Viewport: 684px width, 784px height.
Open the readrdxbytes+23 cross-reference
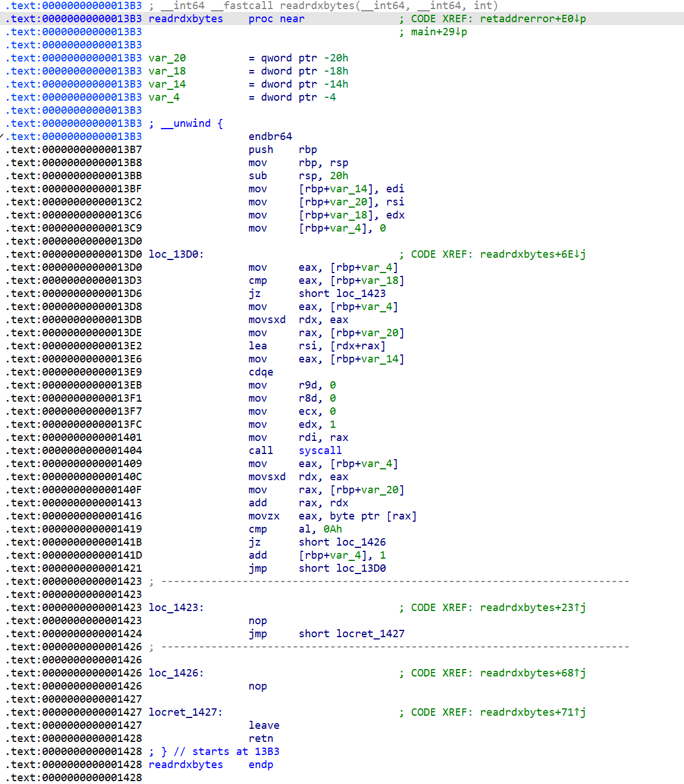coord(532,608)
